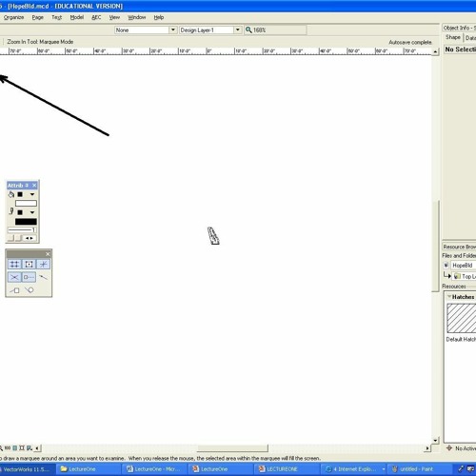Toggle the Snap to Object constraint

(x=29, y=264)
